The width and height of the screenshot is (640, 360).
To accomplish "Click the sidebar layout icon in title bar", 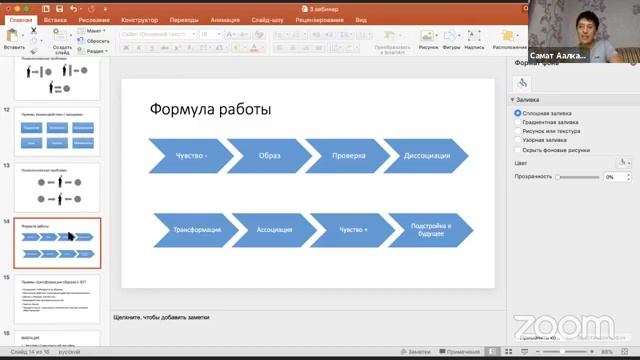I will pos(46,9).
